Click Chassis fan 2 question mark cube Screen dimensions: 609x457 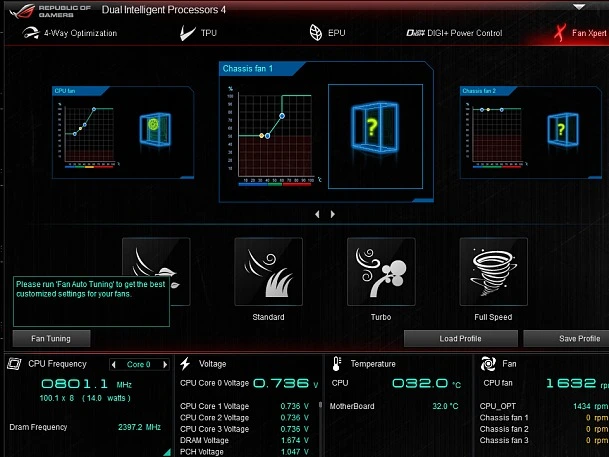tap(563, 129)
